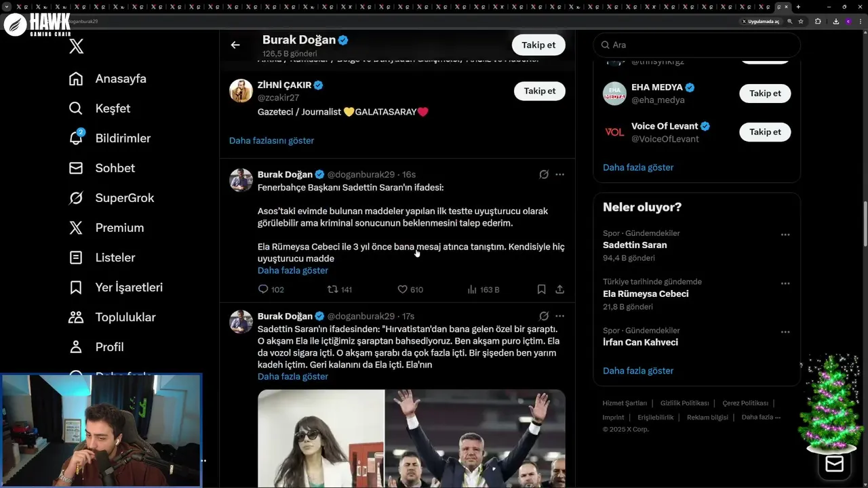Image resolution: width=868 pixels, height=488 pixels.
Task: Click the Ara search field
Action: pos(696,45)
